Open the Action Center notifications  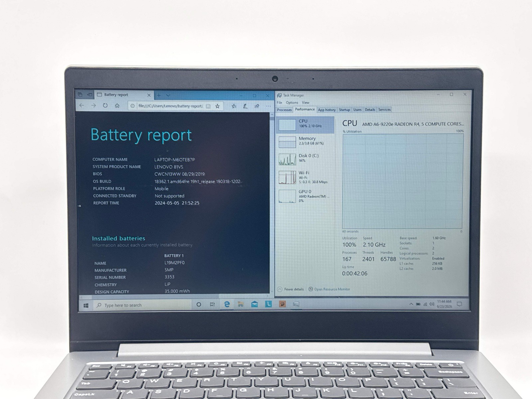tap(460, 304)
